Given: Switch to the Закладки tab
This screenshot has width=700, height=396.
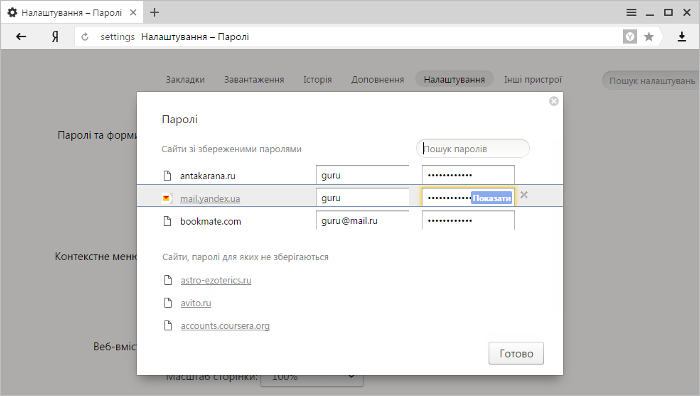Looking at the screenshot, I should click(x=185, y=79).
